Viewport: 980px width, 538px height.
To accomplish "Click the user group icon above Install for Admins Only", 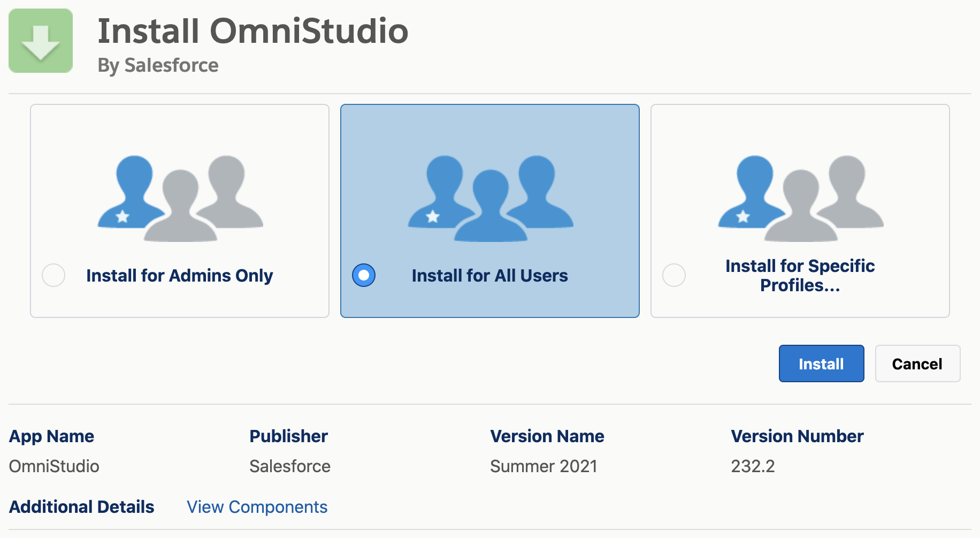I will (x=180, y=198).
